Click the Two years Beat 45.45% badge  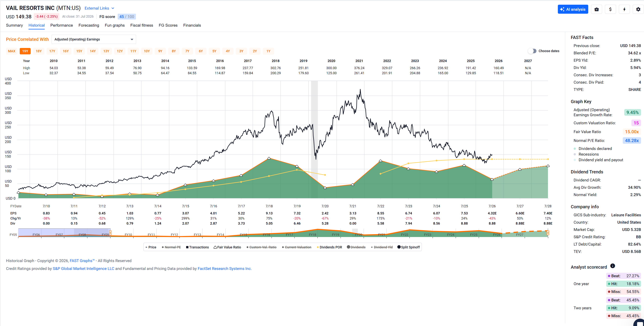pyautogui.click(x=624, y=300)
